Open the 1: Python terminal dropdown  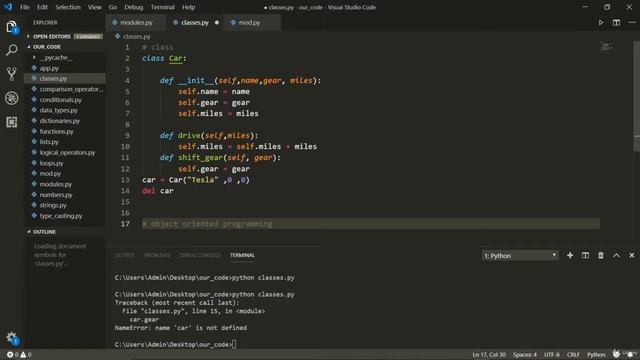(x=520, y=256)
